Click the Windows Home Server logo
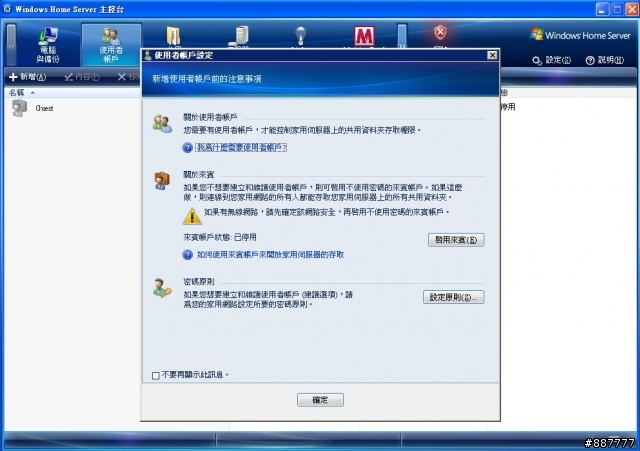 pyautogui.click(x=580, y=35)
